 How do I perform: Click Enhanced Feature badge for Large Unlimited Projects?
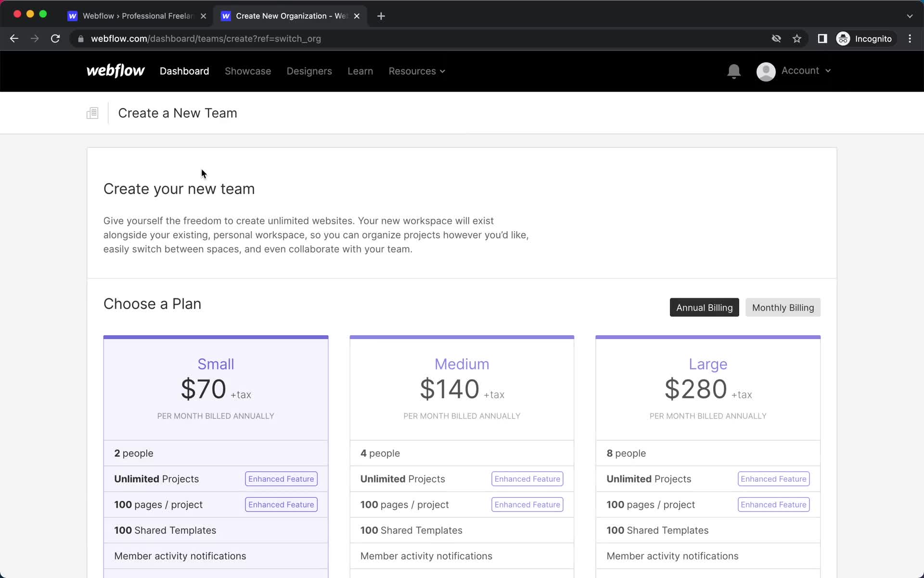point(773,479)
